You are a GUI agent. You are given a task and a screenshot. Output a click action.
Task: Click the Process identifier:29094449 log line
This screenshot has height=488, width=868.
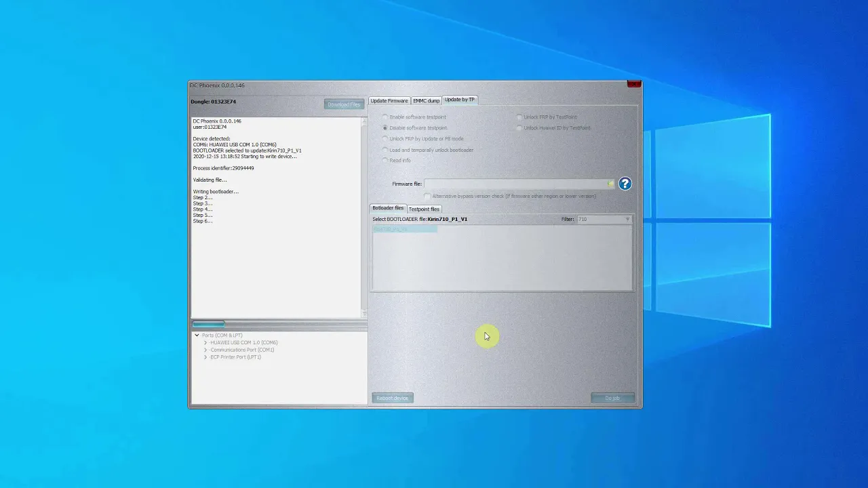[x=223, y=168]
